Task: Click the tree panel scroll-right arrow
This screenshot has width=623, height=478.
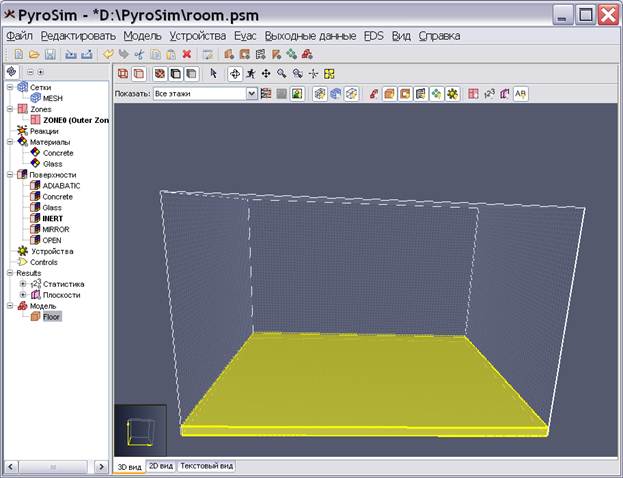Action: (x=101, y=466)
